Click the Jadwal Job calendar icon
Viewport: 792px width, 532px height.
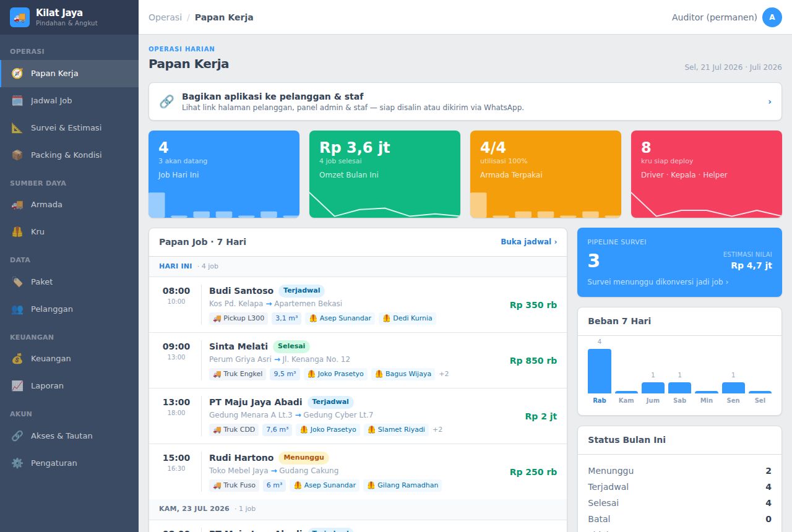(17, 101)
